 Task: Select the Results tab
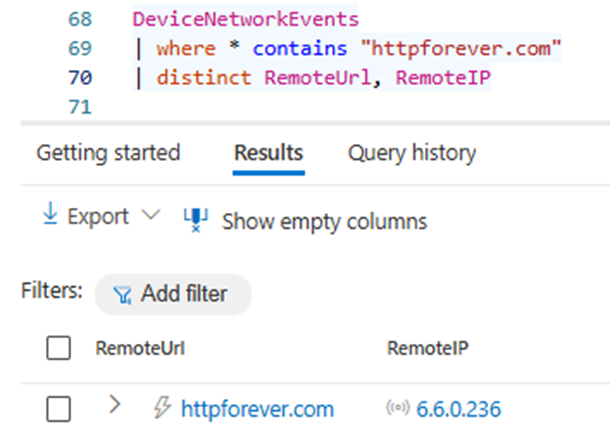coord(268,153)
